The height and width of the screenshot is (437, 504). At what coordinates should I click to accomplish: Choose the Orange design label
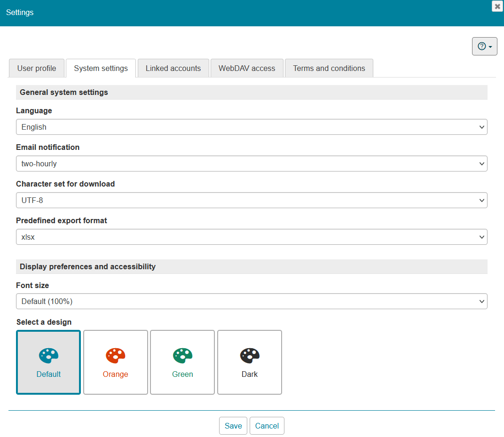pos(116,375)
